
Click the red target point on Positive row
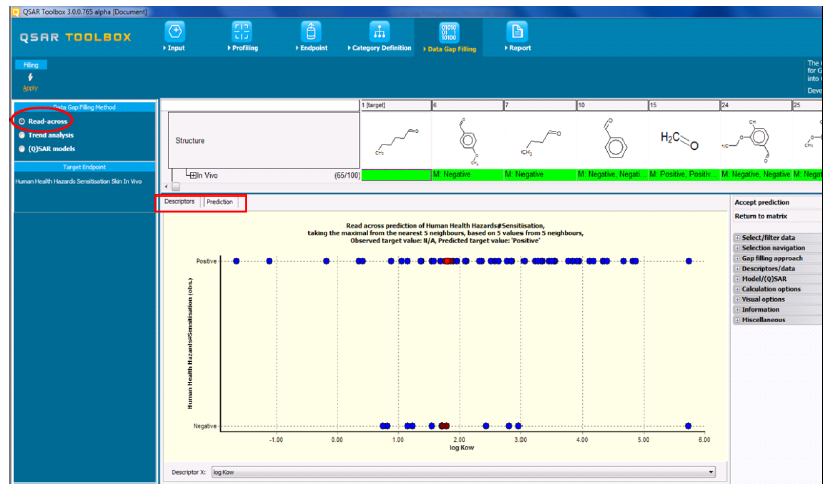(448, 261)
